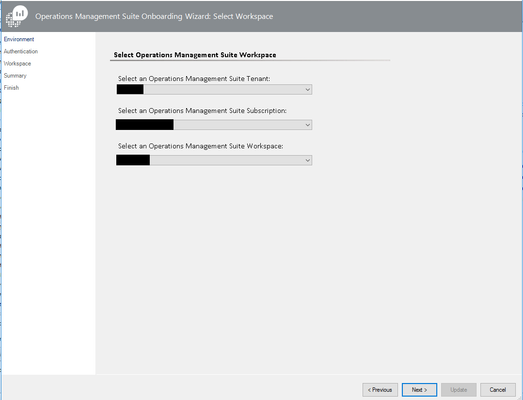Click the disabled Update button
This screenshot has height=400, width=523.
[459, 390]
